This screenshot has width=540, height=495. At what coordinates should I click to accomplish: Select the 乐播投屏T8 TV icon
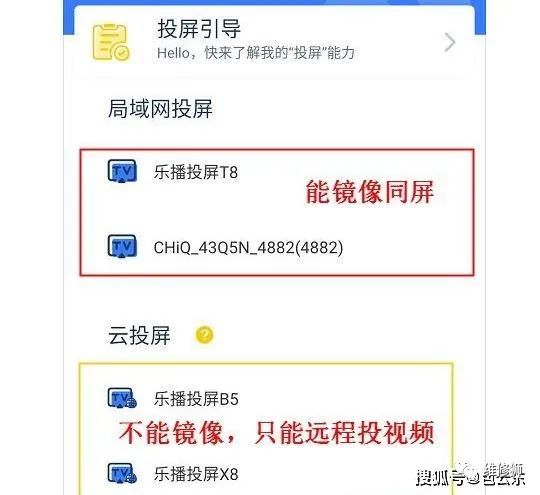click(122, 171)
